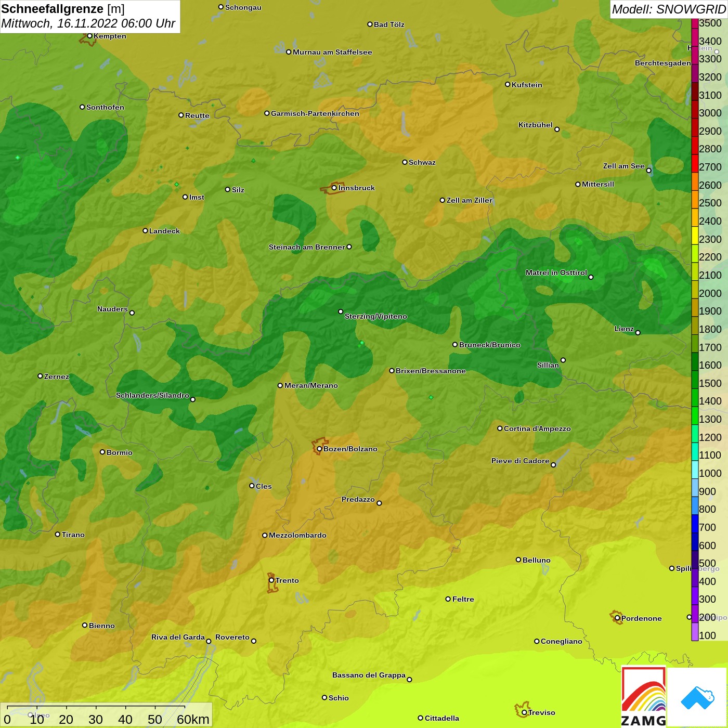The image size is (728, 728).
Task: Pick the legend swatch beside 2300
Action: [695, 236]
